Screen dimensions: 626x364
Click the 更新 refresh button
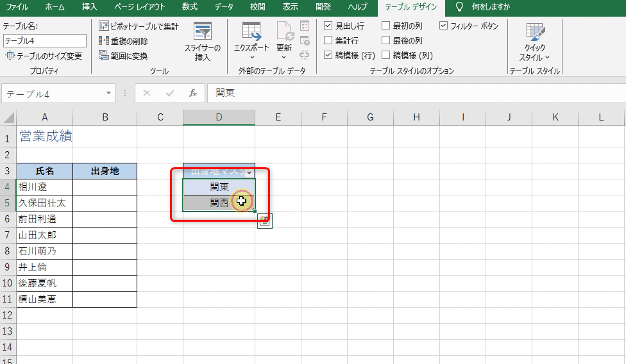point(284,42)
